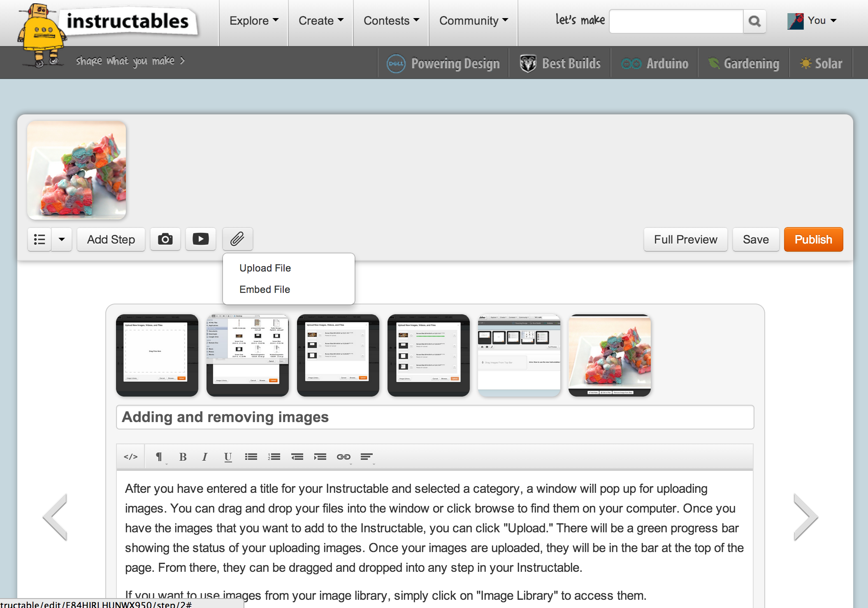This screenshot has width=868, height=608.
Task: Click the HTML source code icon
Action: click(129, 456)
